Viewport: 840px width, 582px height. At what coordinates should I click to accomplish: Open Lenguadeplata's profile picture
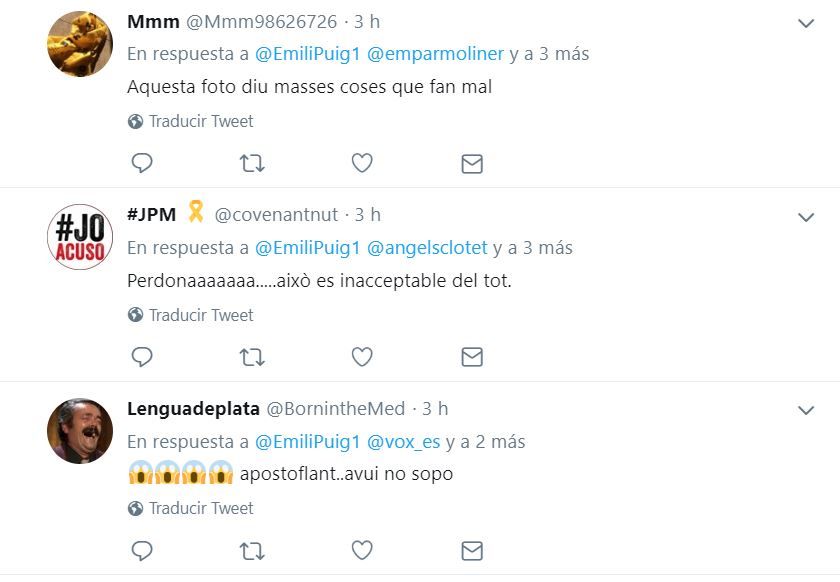80,431
